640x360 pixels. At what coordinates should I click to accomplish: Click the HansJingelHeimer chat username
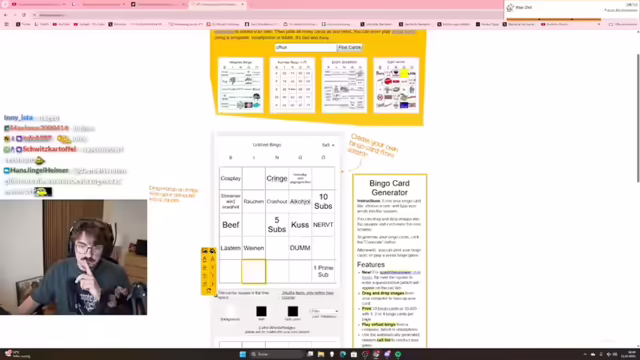point(39,171)
